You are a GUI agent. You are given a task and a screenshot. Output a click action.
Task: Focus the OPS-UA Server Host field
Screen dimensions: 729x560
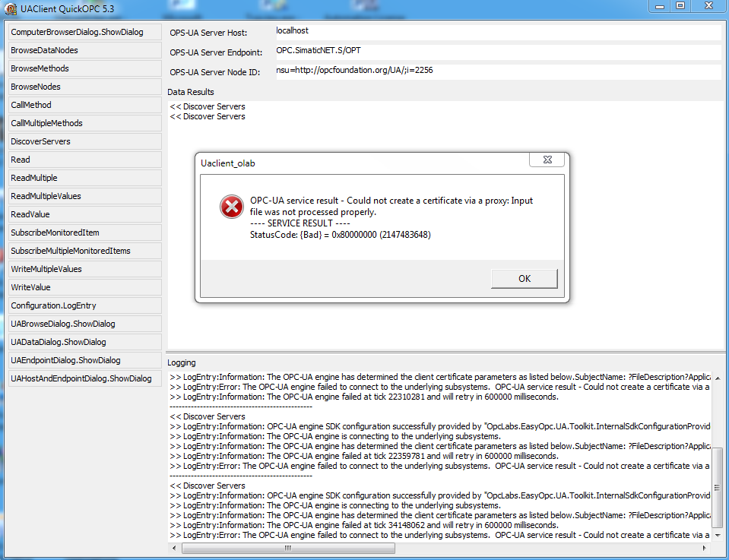[498, 32]
